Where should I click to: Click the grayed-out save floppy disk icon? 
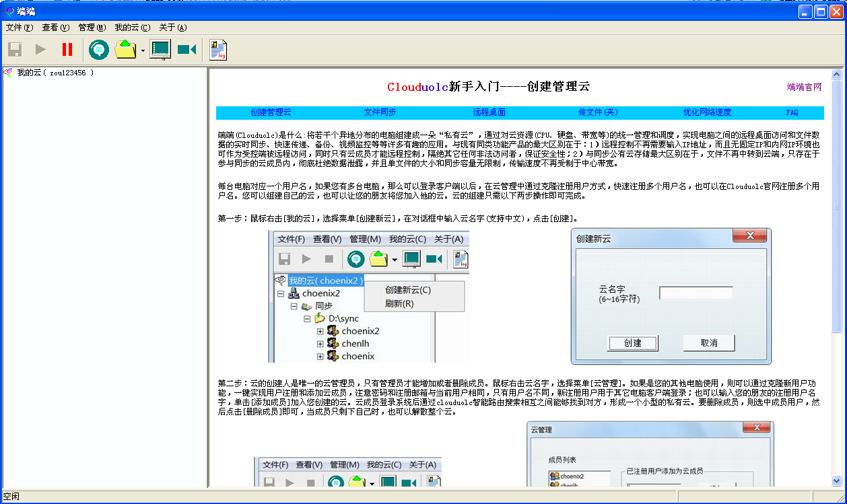pyautogui.click(x=15, y=50)
